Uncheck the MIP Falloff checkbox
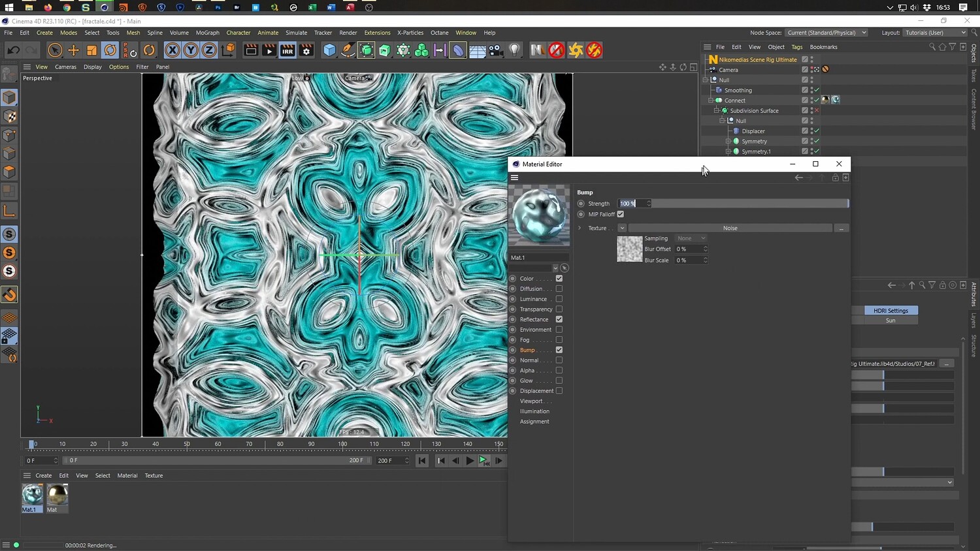 (x=621, y=214)
